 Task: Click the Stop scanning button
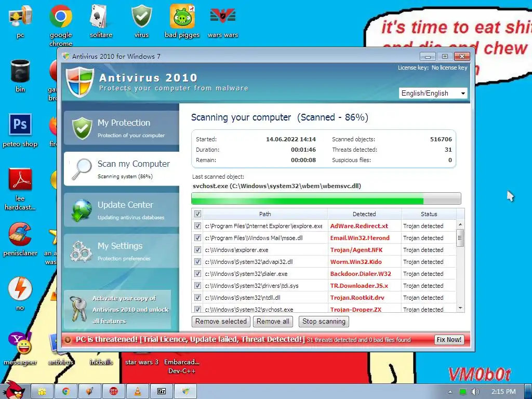pyautogui.click(x=324, y=321)
